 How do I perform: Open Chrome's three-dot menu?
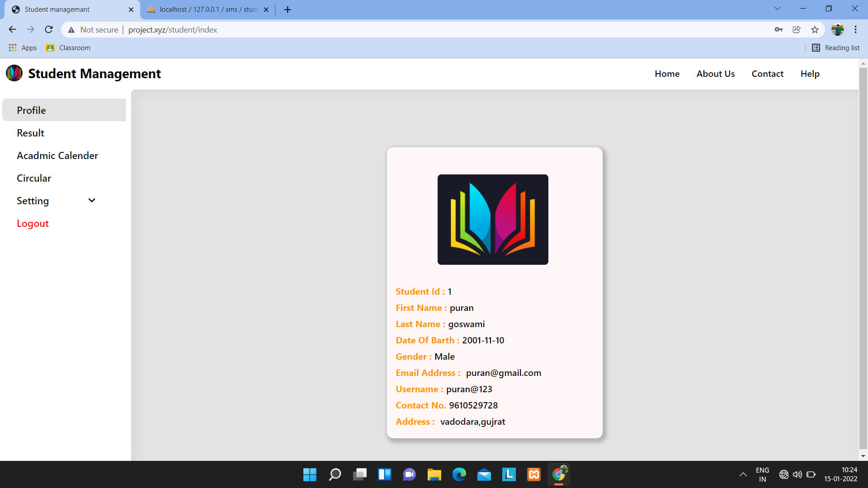[x=855, y=29]
